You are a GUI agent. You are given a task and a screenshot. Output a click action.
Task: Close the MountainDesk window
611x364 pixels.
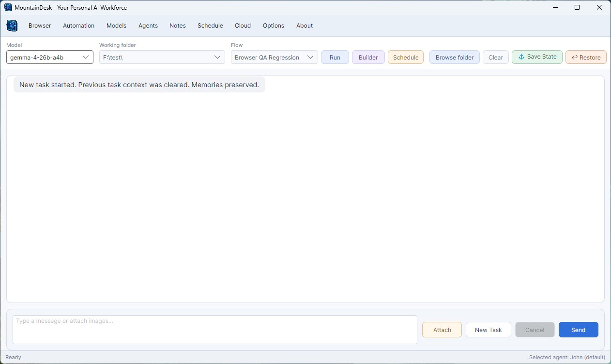[x=599, y=7]
